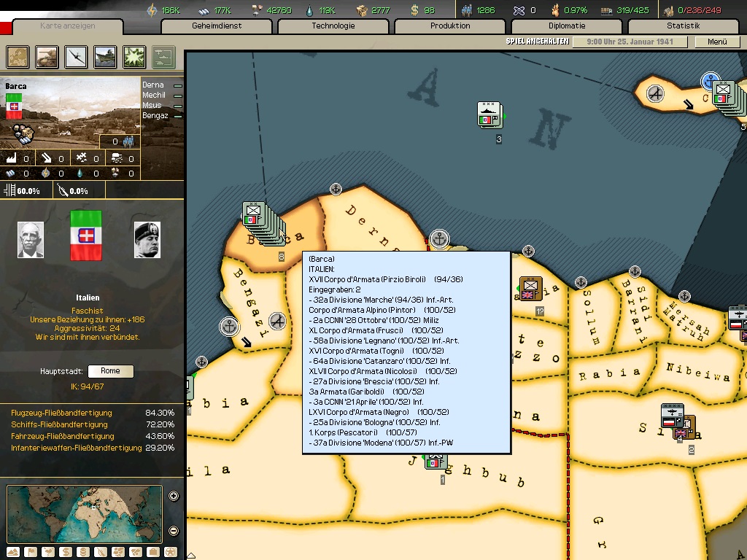This screenshot has height=560, width=747.
Task: Toggle the political map mode flag button
Action: click(x=30, y=552)
